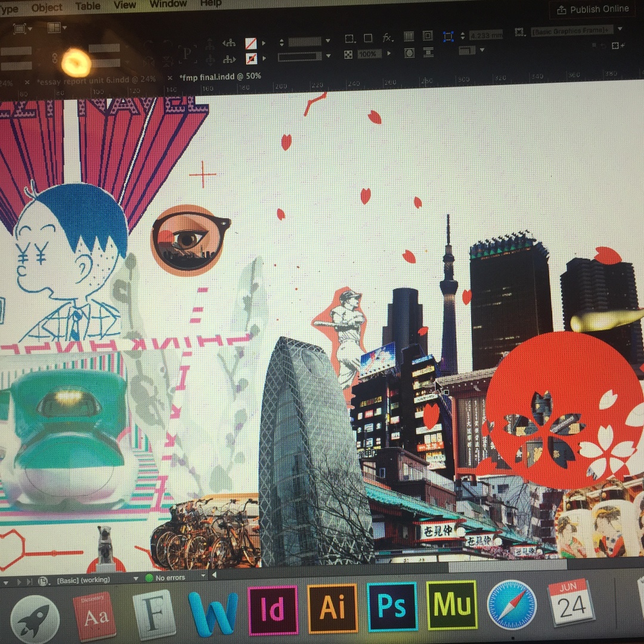
Task: Click the last page arrow in status bar
Action: click(29, 581)
